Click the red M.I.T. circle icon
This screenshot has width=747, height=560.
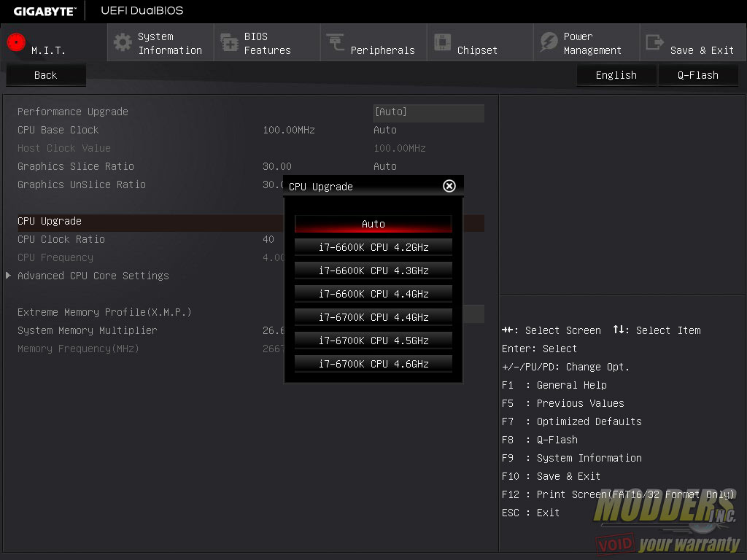[16, 42]
